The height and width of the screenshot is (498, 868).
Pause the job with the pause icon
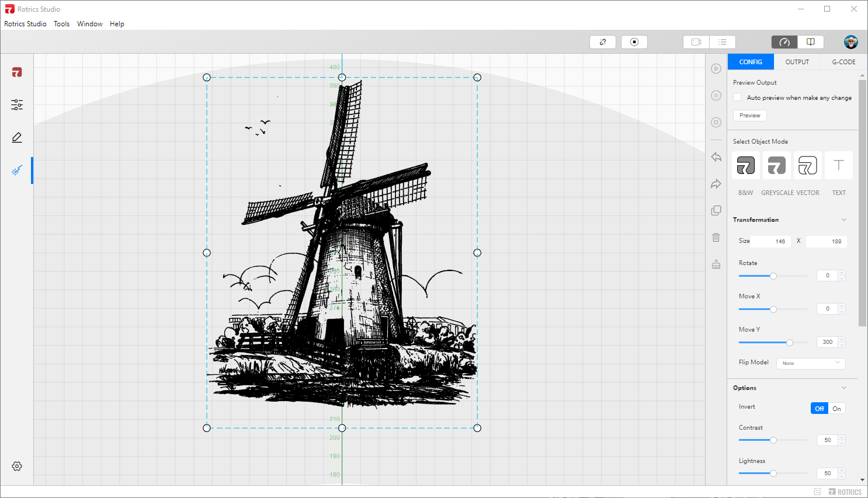(716, 95)
